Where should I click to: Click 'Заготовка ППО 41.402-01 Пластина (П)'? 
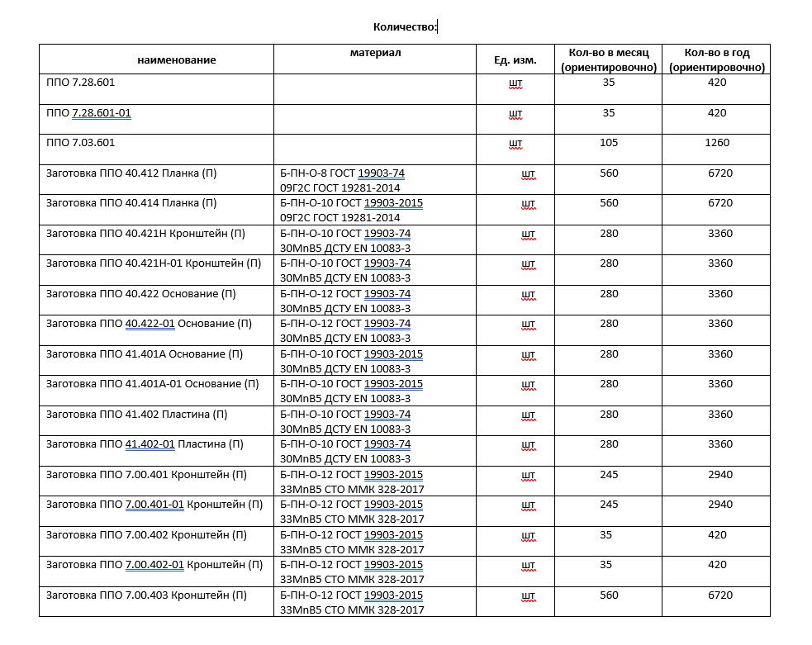coord(145,444)
